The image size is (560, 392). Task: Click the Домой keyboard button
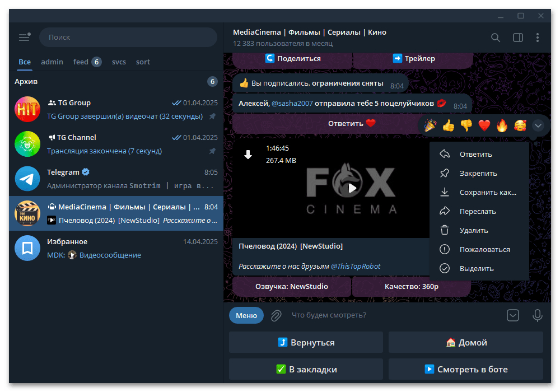tap(466, 342)
